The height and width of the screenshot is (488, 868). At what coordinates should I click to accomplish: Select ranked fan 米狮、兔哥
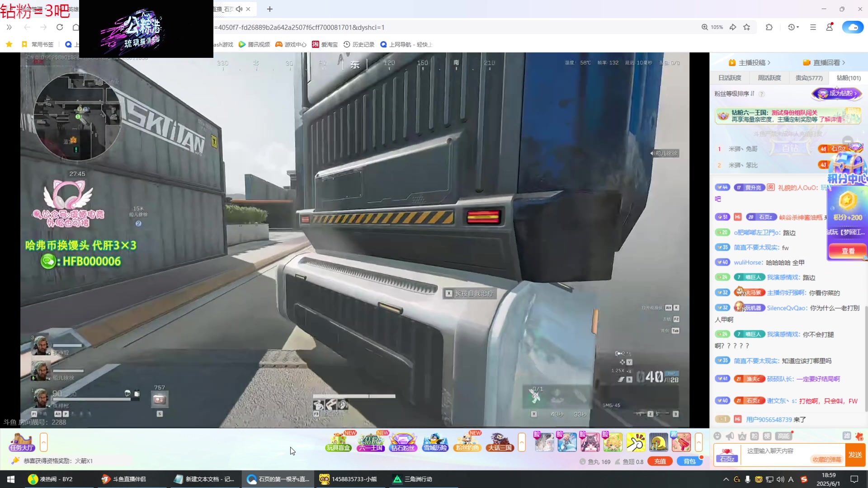(743, 149)
